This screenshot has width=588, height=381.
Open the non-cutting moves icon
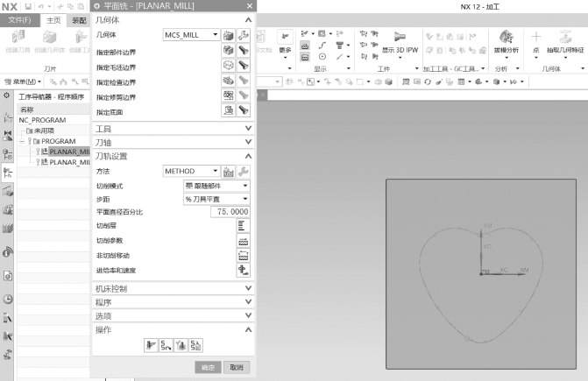click(x=244, y=255)
